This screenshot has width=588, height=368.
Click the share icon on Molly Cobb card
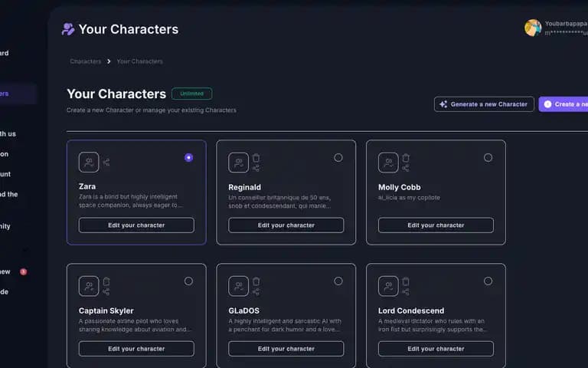click(406, 168)
